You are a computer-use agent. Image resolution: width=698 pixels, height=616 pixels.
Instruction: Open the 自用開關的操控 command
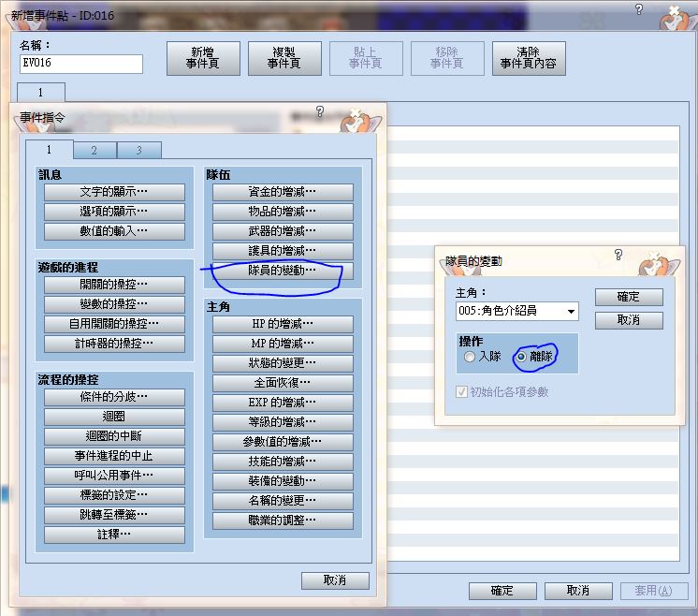(114, 324)
